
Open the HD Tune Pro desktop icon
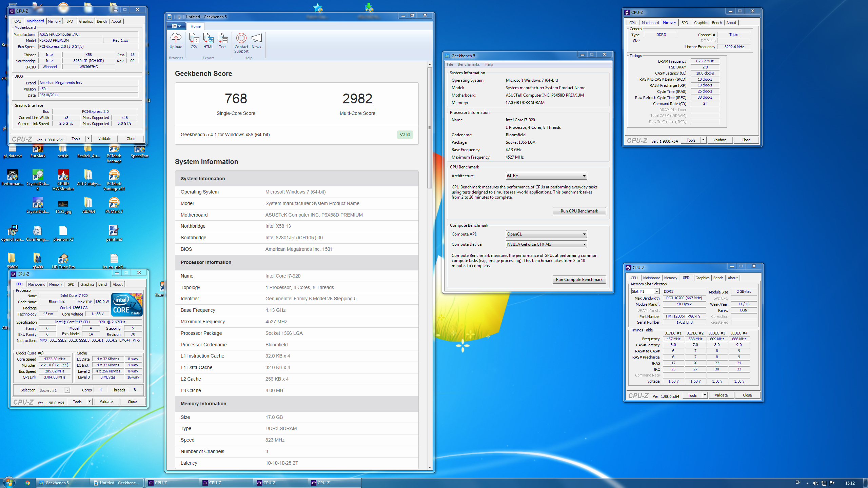[63, 261]
